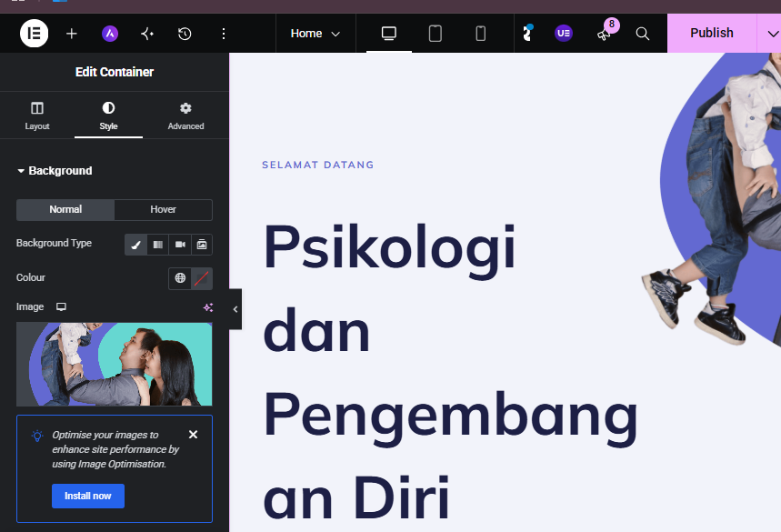Image resolution: width=781 pixels, height=532 pixels.
Task: Open What's New megaphone notifications
Action: coord(606,33)
